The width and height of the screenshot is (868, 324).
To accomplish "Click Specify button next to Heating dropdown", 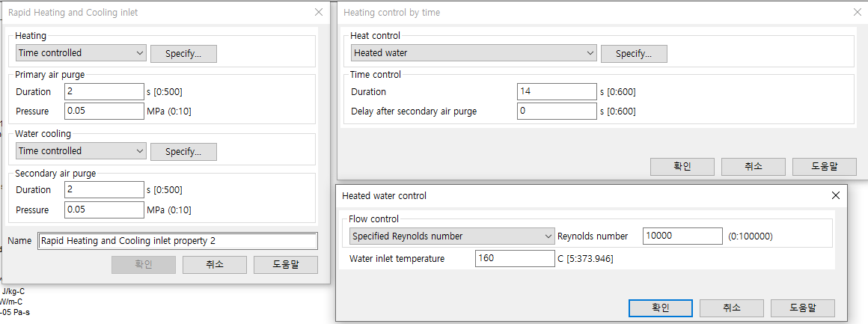I will [x=183, y=53].
